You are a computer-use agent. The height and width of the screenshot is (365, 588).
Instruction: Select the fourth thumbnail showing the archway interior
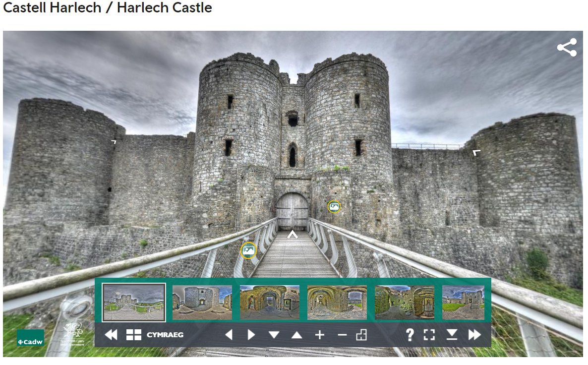pos(337,303)
